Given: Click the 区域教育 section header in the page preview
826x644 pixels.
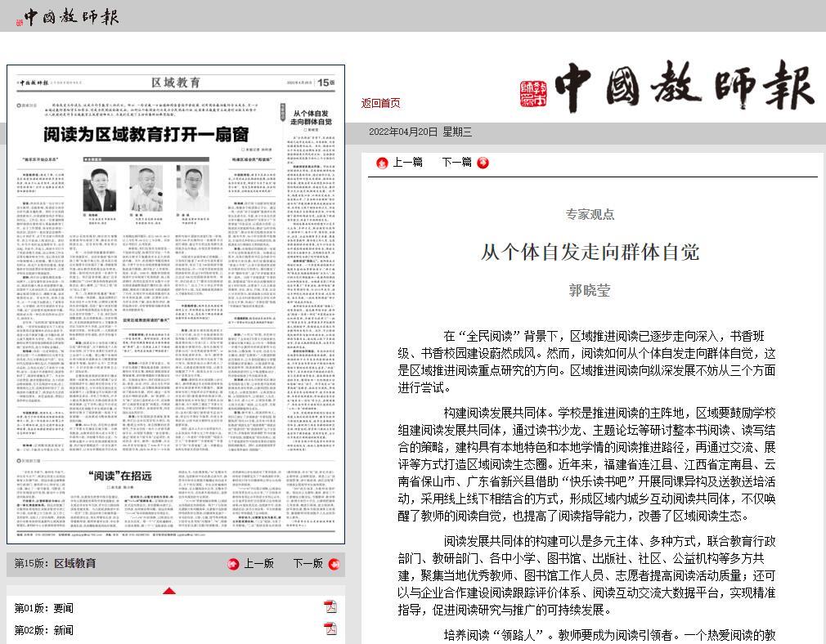Looking at the screenshot, I should (x=176, y=83).
